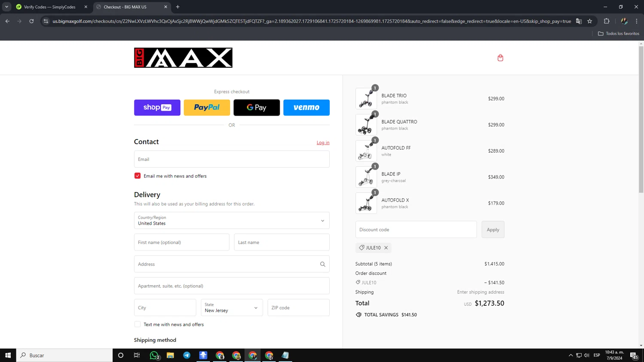Open the Todos los favoritos bookmarks folder

pos(619,33)
